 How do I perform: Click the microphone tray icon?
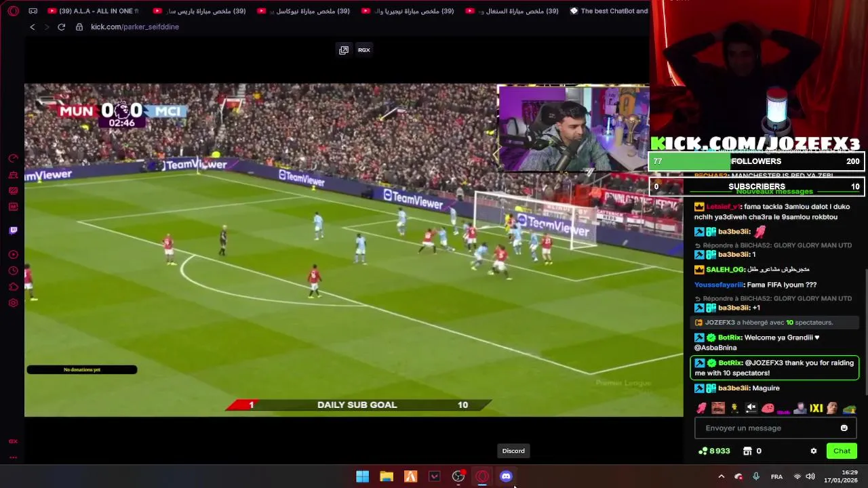coord(756,477)
